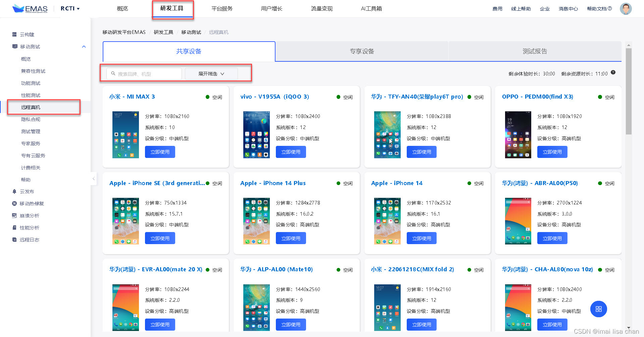Click 立即使用 for iPhone 14 Plus
The width and height of the screenshot is (644, 337).
pos(291,238)
